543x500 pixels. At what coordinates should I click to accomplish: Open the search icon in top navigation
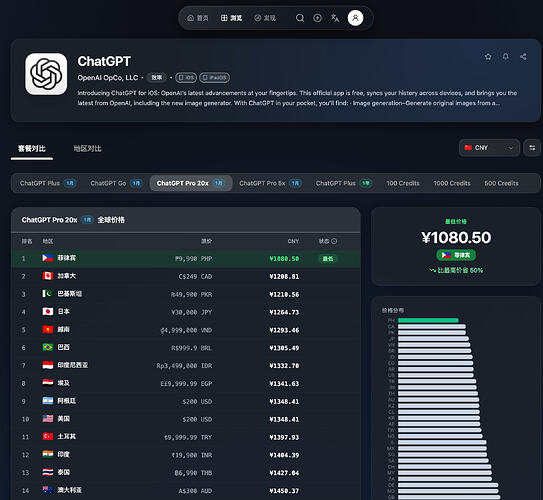[x=300, y=18]
